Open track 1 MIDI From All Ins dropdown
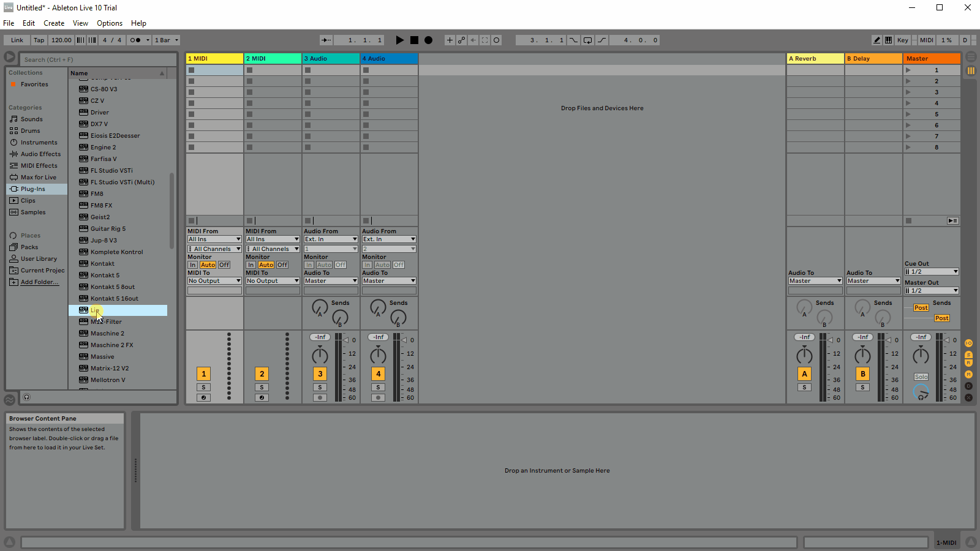 pyautogui.click(x=214, y=239)
